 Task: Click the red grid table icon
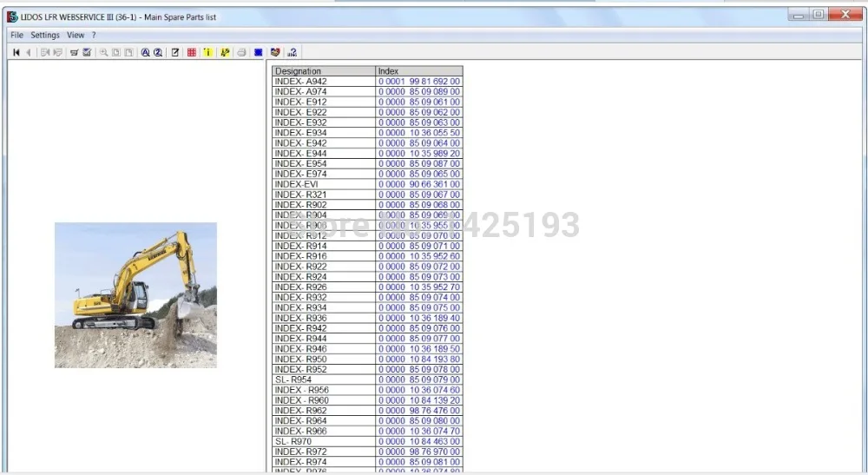coord(192,52)
